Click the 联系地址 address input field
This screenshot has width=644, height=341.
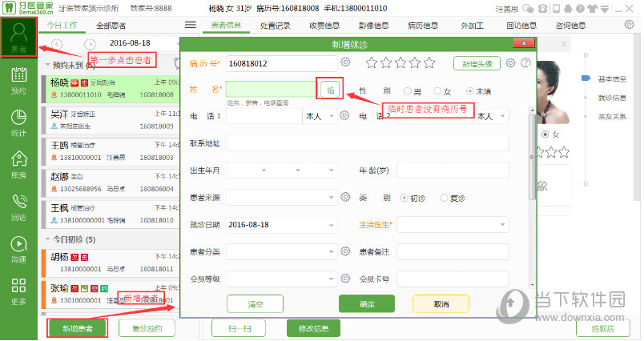[367, 143]
